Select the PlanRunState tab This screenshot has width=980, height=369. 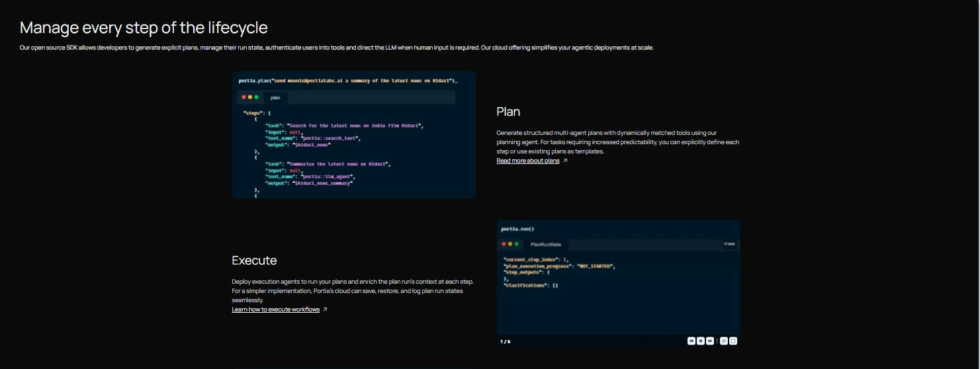point(546,244)
